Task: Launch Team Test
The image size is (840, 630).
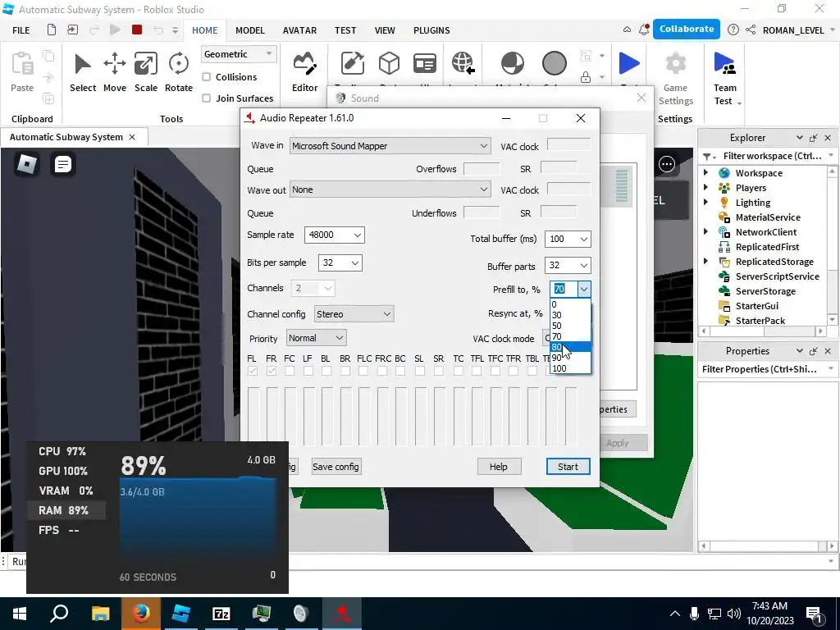Action: tap(726, 79)
